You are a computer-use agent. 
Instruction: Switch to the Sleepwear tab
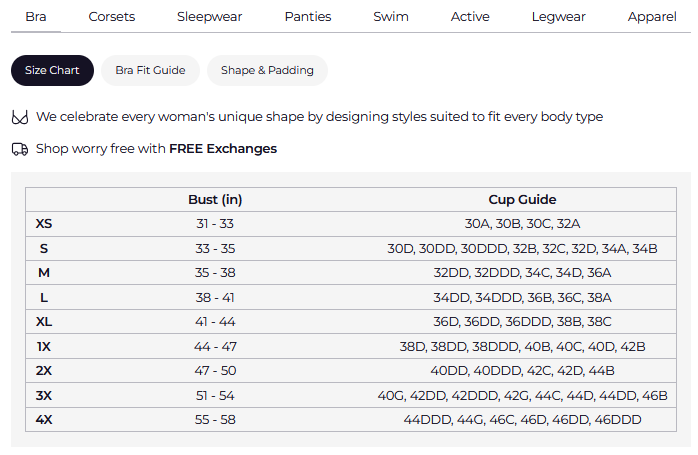point(209,17)
